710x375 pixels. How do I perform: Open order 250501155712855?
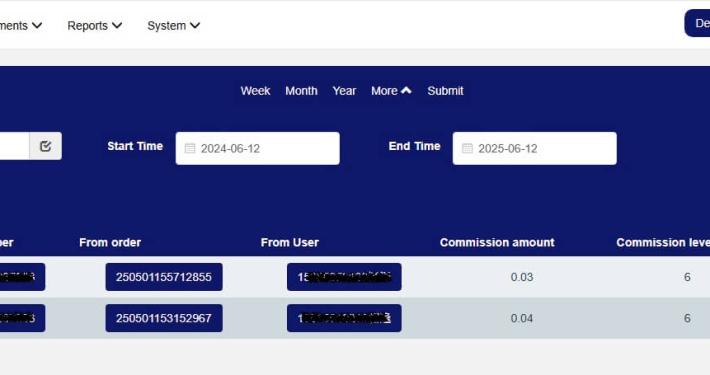164,277
